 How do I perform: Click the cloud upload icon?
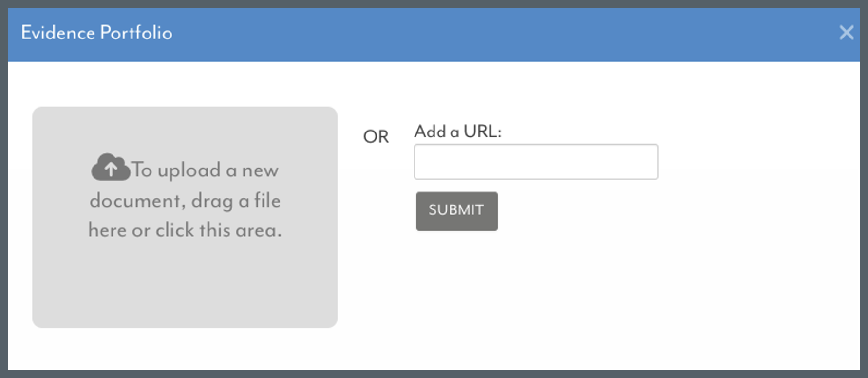click(111, 168)
